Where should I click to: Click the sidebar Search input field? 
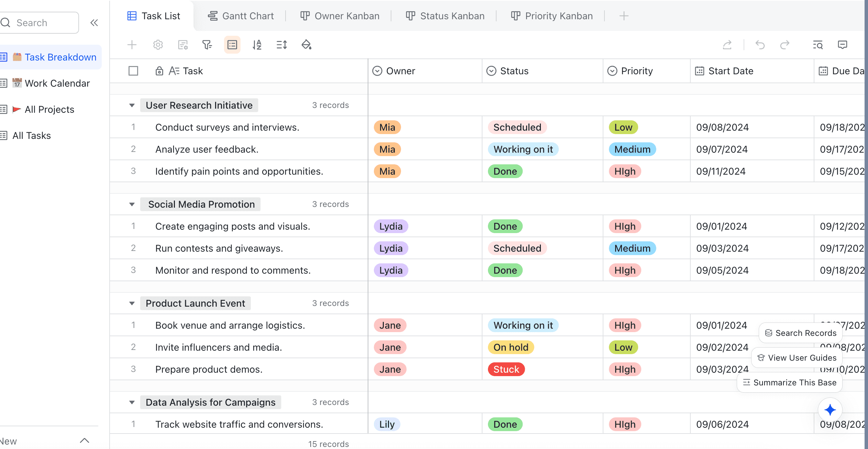click(x=45, y=23)
